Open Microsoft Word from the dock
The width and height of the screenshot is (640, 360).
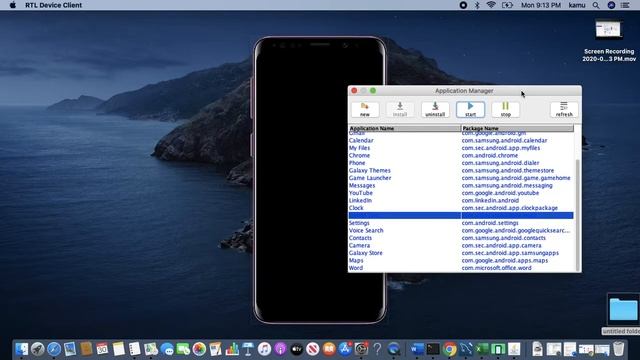tap(417, 349)
